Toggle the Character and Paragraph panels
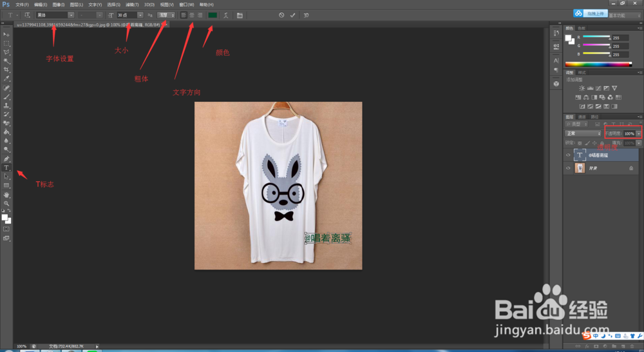Image resolution: width=644 pixels, height=352 pixels. coord(240,15)
